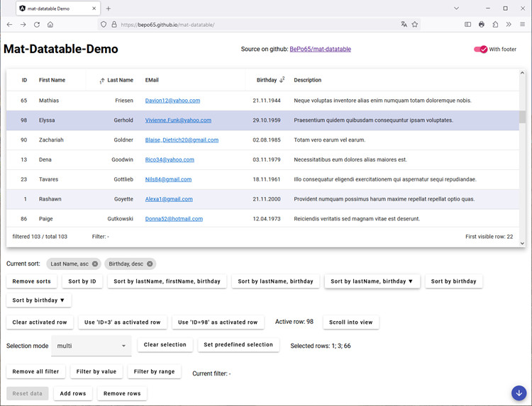This screenshot has height=406, width=532.
Task: Select the row with Last Name Gottlieb
Action: point(262,179)
